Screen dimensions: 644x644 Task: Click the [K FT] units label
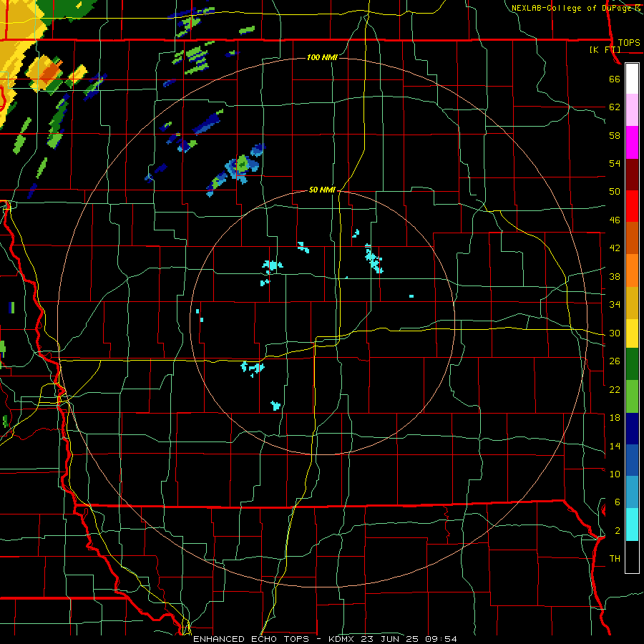605,49
